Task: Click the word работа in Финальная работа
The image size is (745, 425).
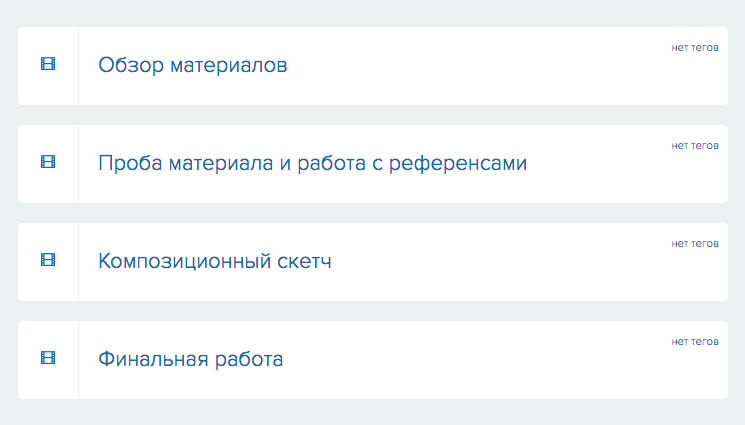Action: click(249, 360)
